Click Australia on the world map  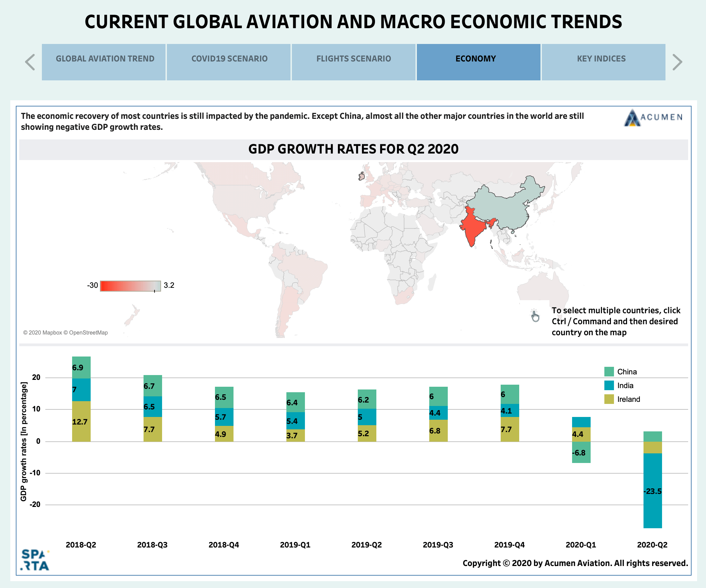click(x=542, y=289)
